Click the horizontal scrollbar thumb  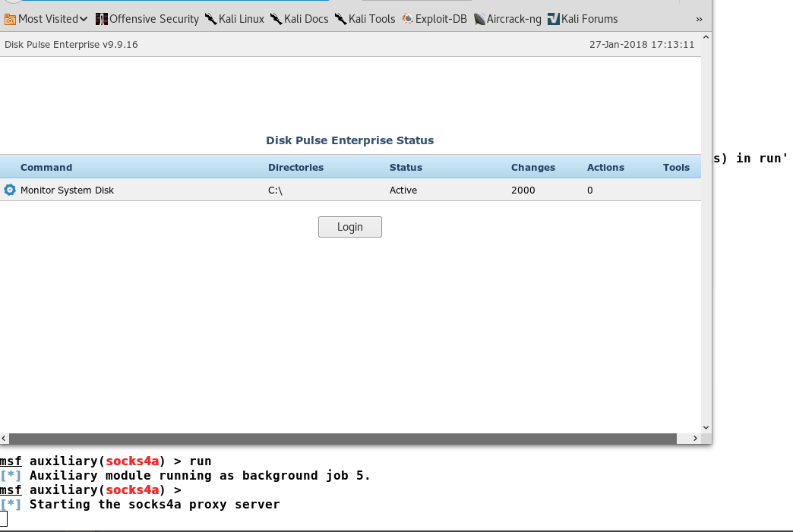[343, 439]
